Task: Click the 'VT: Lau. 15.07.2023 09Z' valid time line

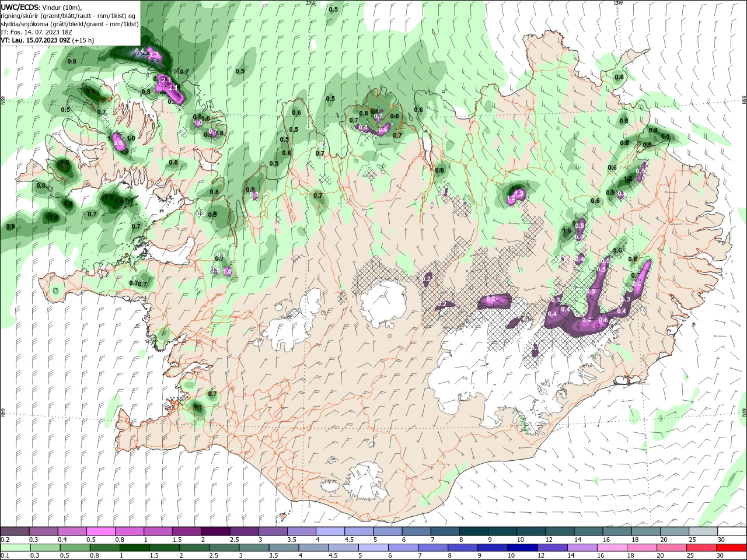Action: (36, 40)
